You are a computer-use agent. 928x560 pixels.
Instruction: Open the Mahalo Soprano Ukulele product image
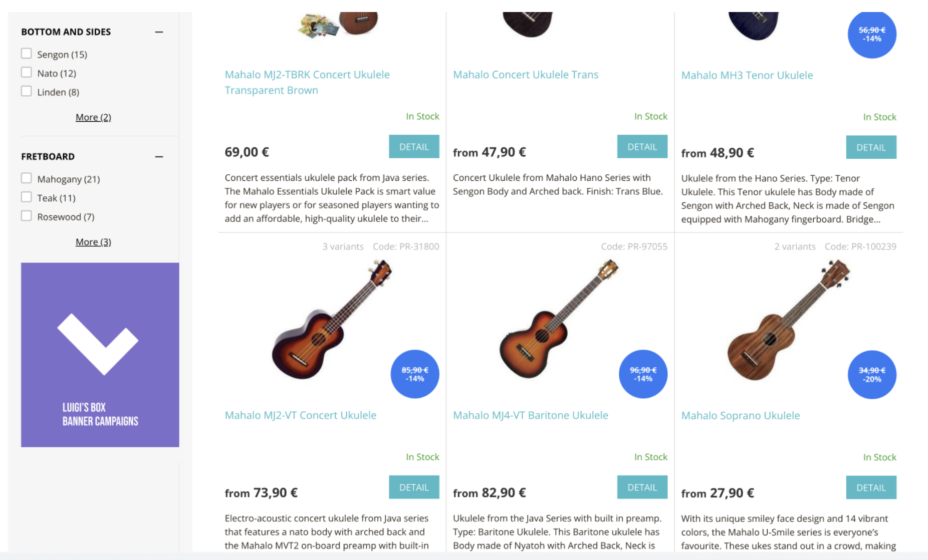(788, 321)
